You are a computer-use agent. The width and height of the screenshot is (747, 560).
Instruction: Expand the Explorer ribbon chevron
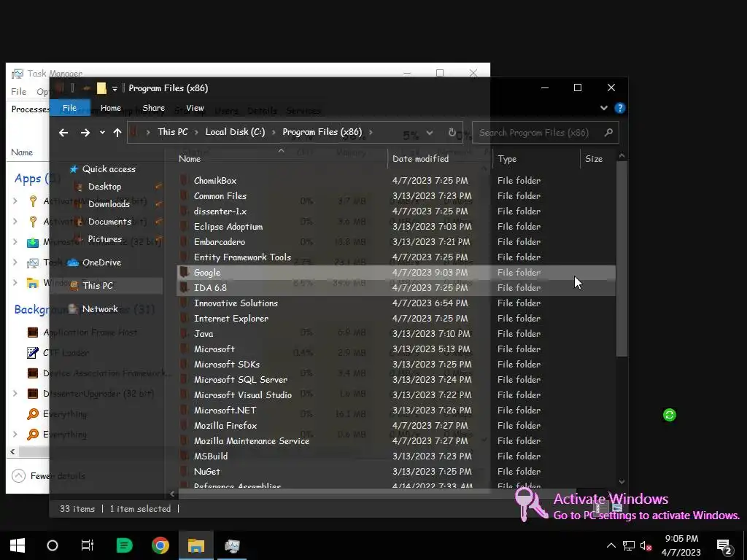603,108
